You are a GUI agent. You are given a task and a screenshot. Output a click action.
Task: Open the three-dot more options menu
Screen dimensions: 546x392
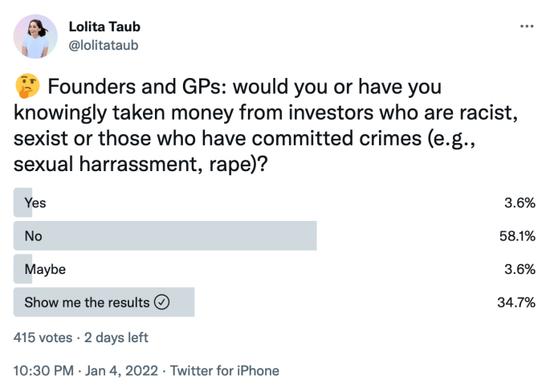[x=526, y=26]
